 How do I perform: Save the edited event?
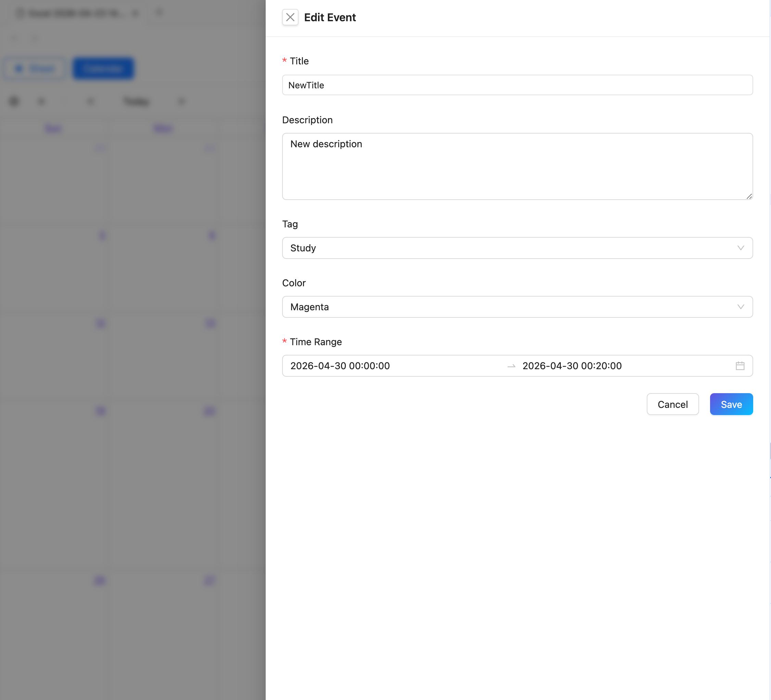coord(731,404)
